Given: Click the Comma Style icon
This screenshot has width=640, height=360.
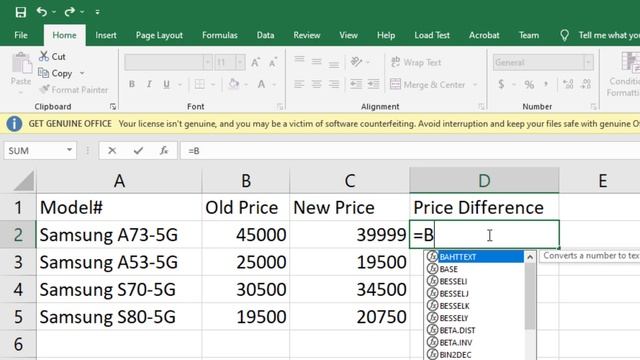Looking at the screenshot, I should pyautogui.click(x=546, y=84).
